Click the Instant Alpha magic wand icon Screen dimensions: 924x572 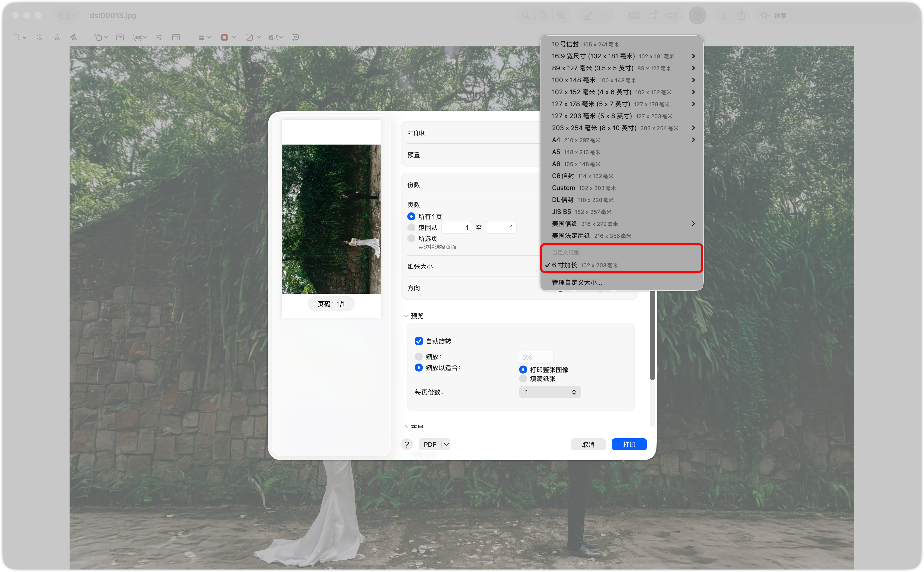[39, 37]
